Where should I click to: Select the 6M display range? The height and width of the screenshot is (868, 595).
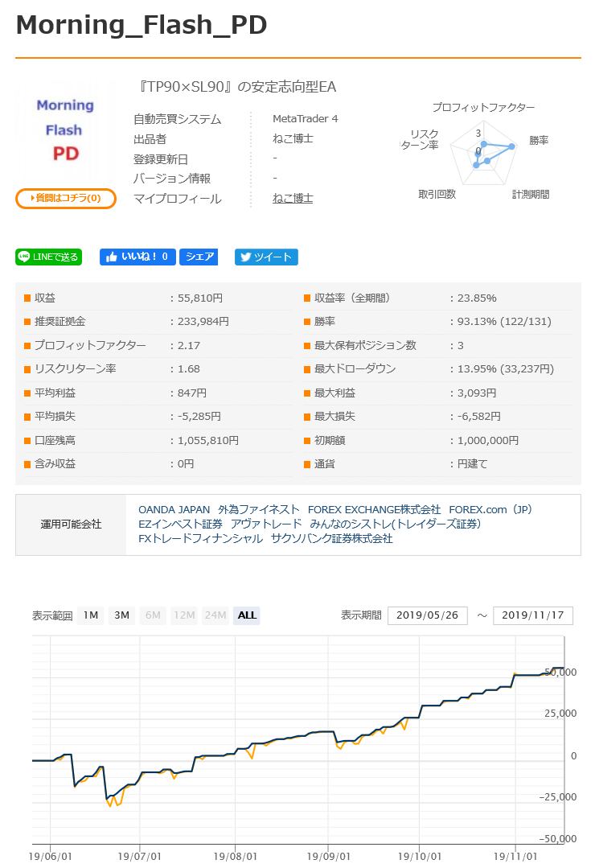153,615
